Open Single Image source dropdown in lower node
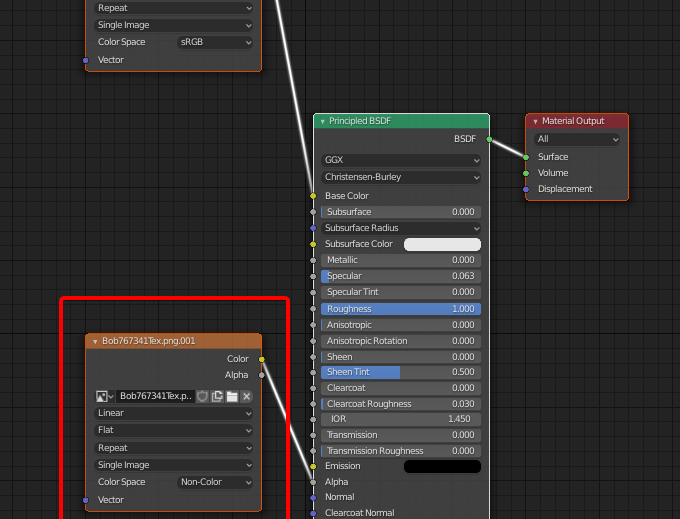 tap(173, 465)
